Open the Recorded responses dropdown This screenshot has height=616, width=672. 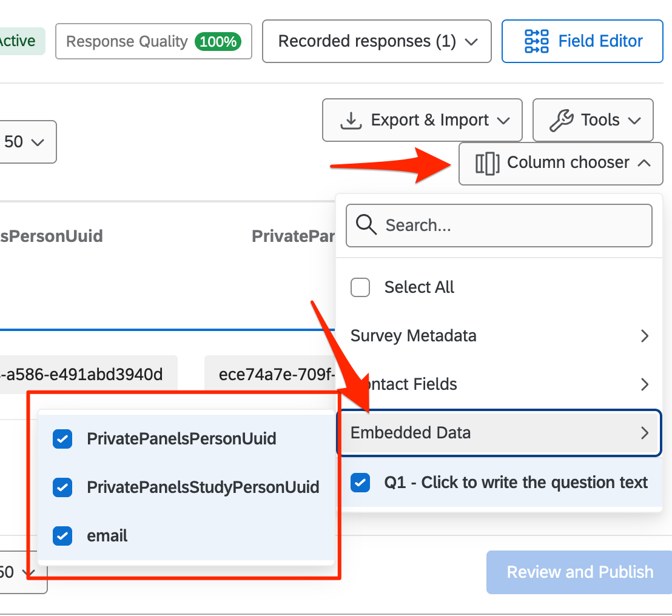click(376, 41)
